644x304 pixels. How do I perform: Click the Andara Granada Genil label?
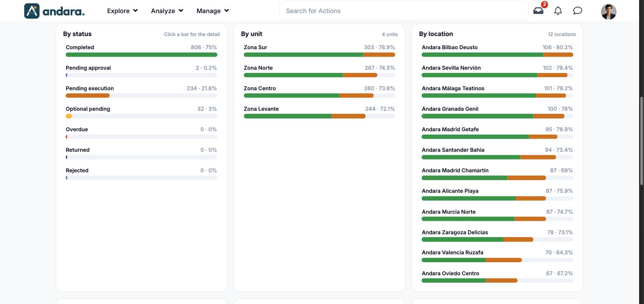coord(450,109)
